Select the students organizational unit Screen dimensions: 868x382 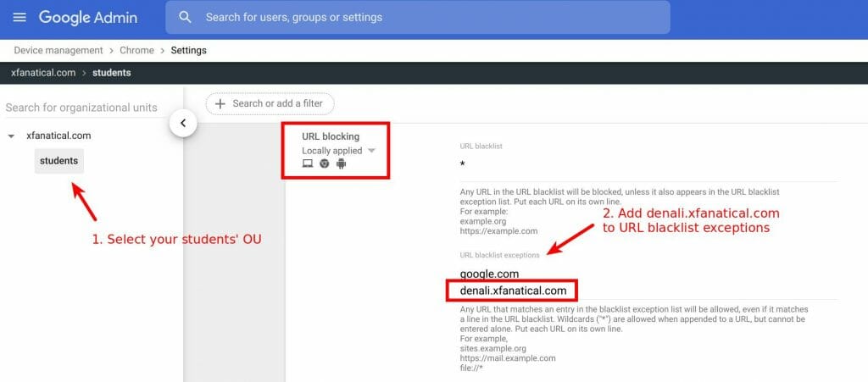click(x=59, y=161)
